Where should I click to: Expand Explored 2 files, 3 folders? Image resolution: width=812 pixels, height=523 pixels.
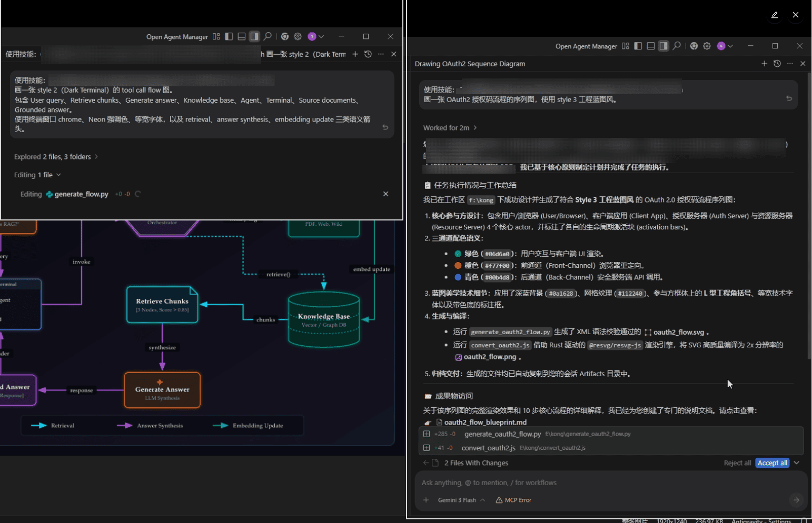tap(56, 157)
